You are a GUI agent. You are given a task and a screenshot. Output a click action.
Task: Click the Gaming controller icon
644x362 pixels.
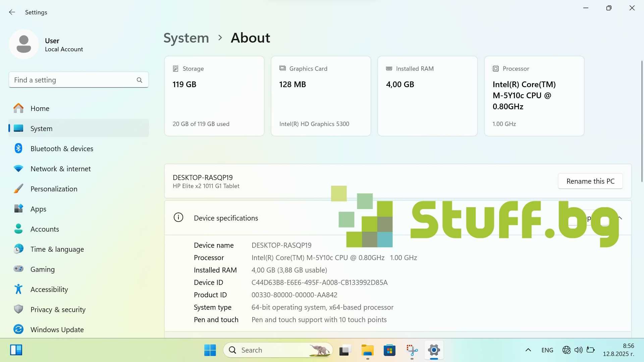click(x=18, y=269)
